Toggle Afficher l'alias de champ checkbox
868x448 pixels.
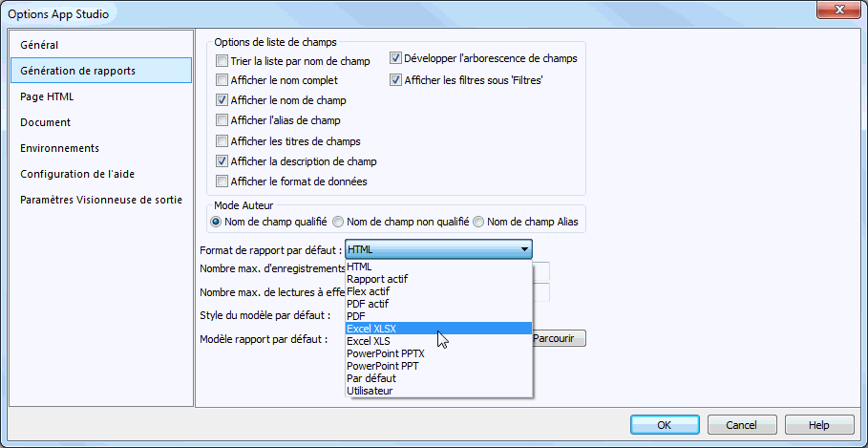(222, 119)
